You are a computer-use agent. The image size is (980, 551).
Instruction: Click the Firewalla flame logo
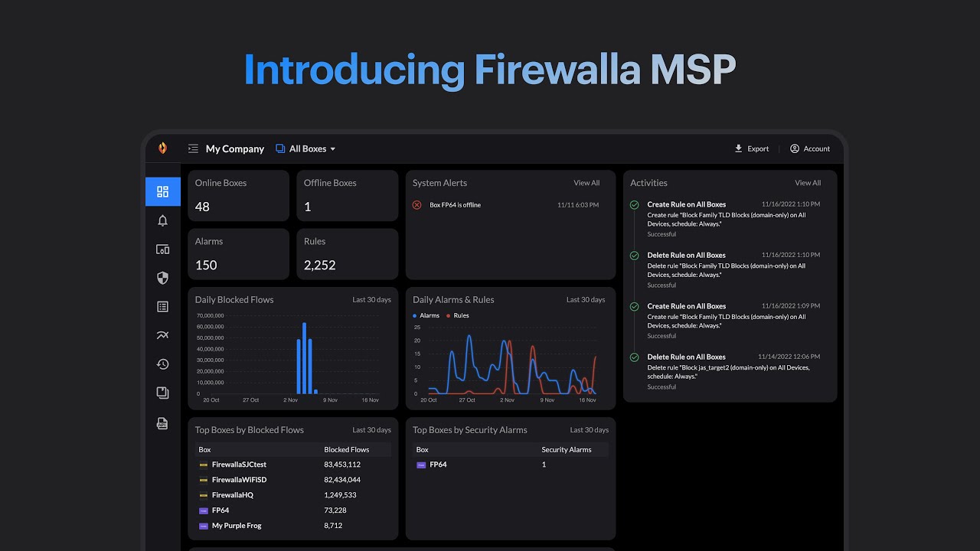tap(162, 148)
